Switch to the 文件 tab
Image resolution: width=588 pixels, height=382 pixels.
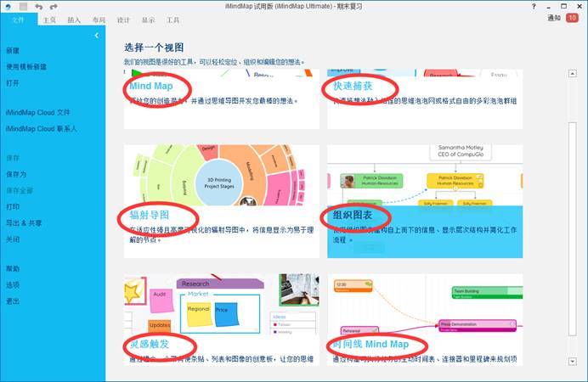(19, 20)
